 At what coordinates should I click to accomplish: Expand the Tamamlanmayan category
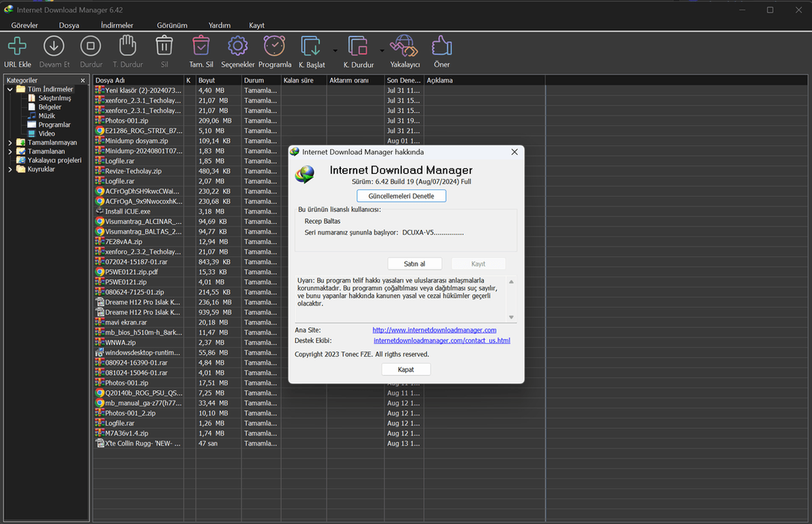10,143
